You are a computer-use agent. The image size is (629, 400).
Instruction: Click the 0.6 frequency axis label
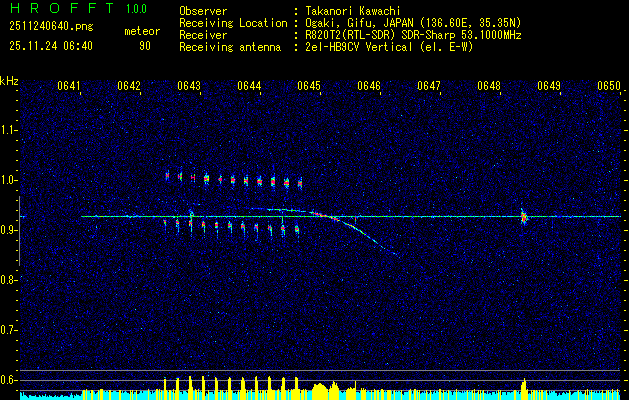coord(10,380)
